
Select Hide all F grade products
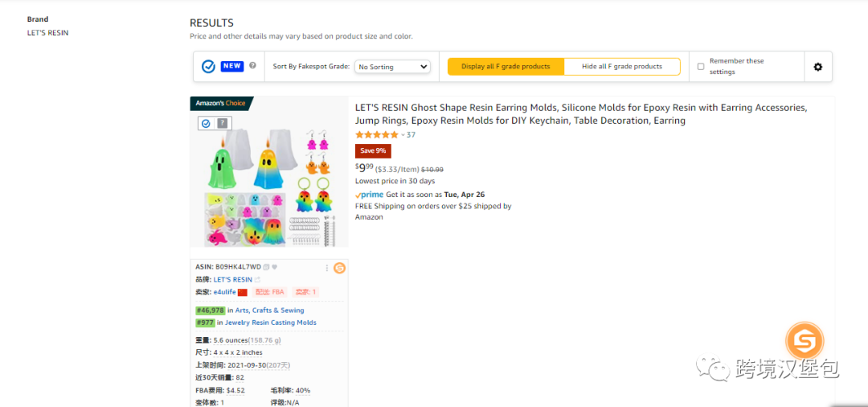tap(621, 67)
